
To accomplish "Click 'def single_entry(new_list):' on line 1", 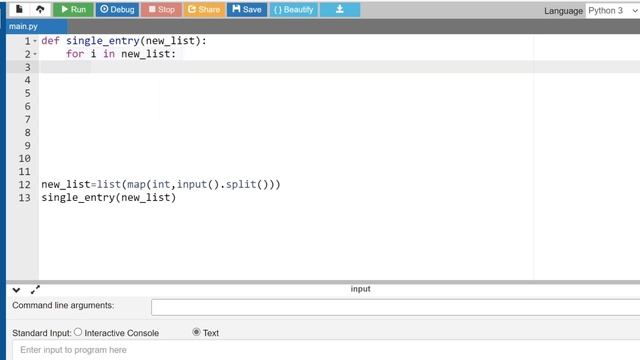I will tap(124, 41).
